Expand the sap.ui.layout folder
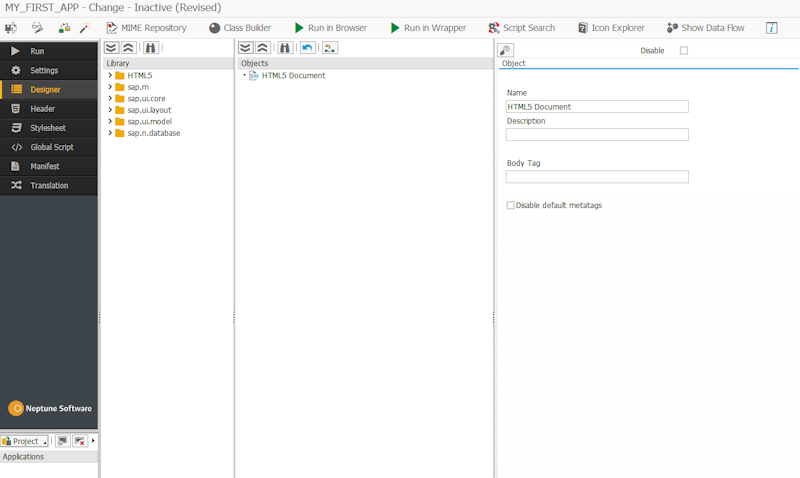 click(110, 110)
